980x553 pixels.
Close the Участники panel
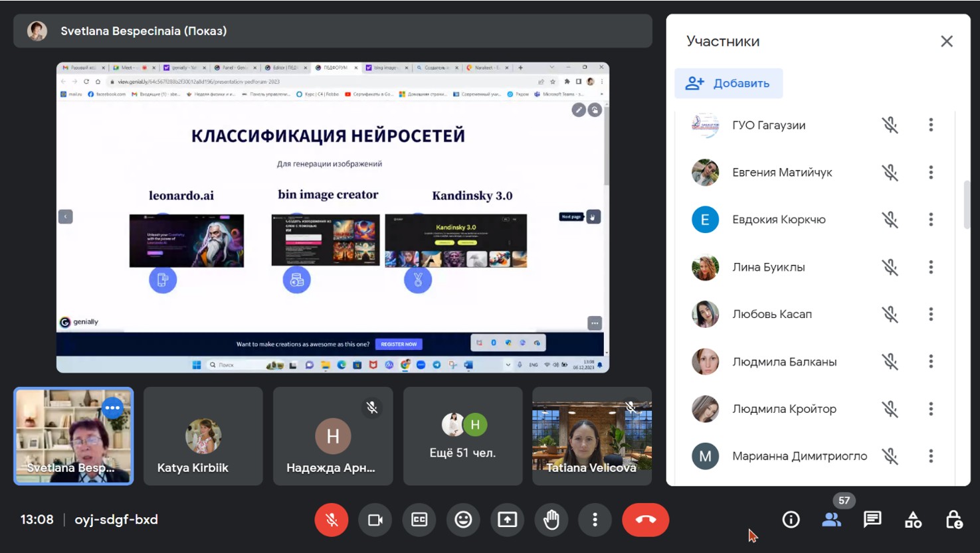click(x=947, y=41)
